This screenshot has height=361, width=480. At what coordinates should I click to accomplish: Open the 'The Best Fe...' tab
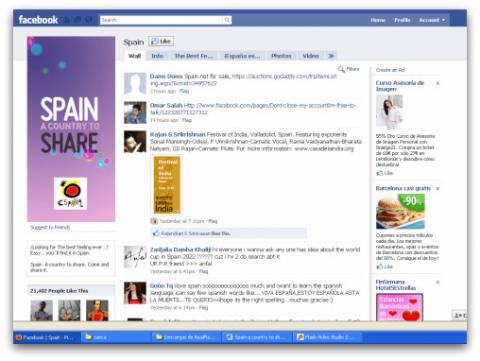tap(193, 56)
